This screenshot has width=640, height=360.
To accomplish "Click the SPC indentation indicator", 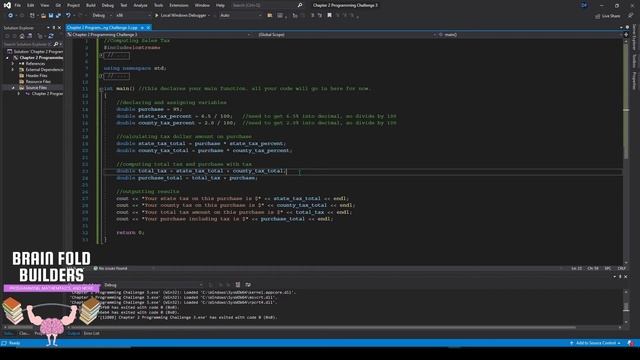I will (608, 269).
